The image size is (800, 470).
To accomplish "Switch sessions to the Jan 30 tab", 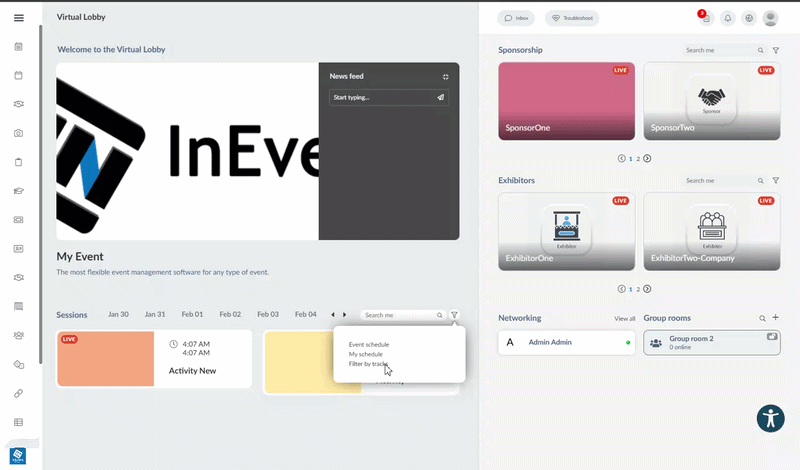I will 118,314.
